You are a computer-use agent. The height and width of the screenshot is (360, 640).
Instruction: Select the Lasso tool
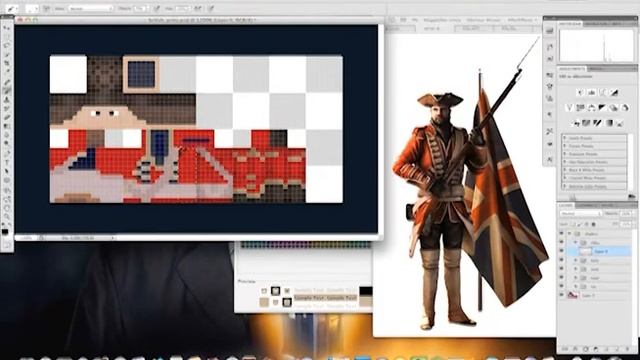(x=7, y=45)
